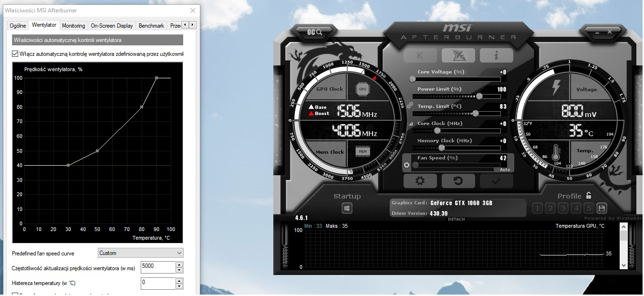The height and width of the screenshot is (296, 644).
Task: Open the Benchmark tab
Action: pos(151,26)
